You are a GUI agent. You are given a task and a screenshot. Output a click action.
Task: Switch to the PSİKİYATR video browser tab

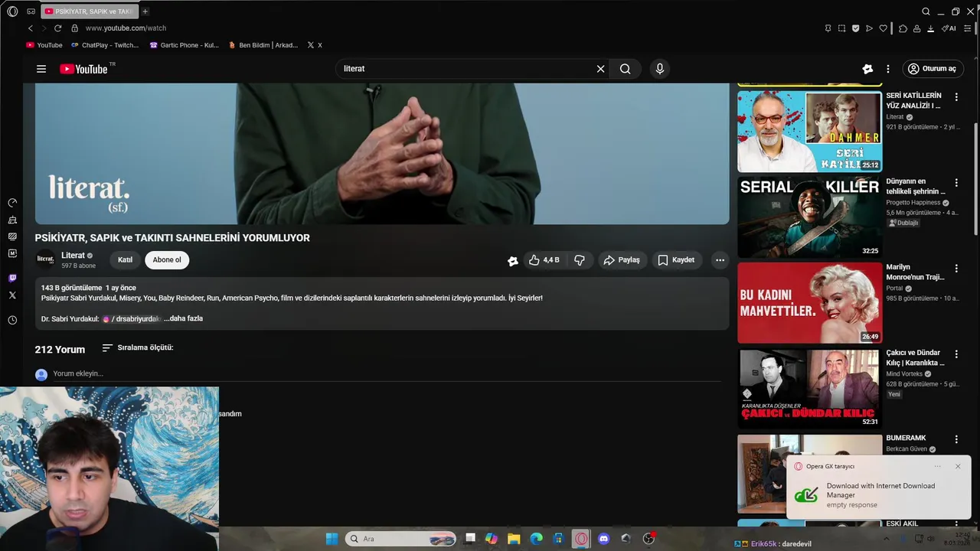(x=90, y=11)
